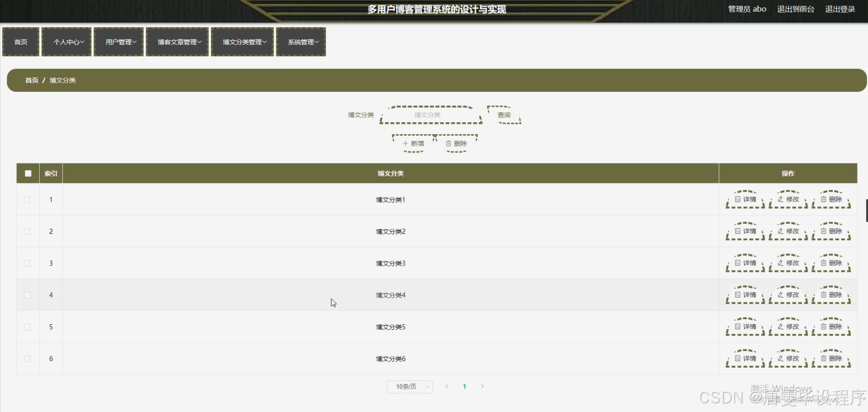Open the 首页 navigation item
Image resolution: width=868 pixels, height=412 pixels.
coord(21,42)
